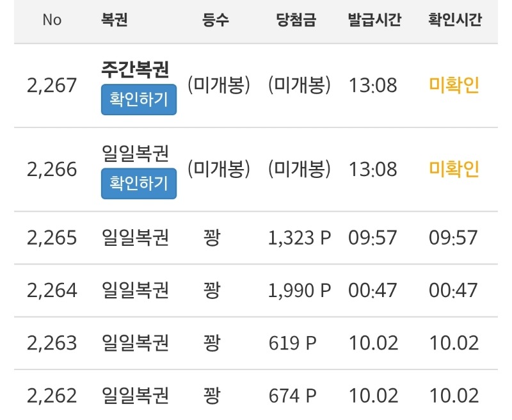
Task: Select the No column header
Action: point(52,20)
